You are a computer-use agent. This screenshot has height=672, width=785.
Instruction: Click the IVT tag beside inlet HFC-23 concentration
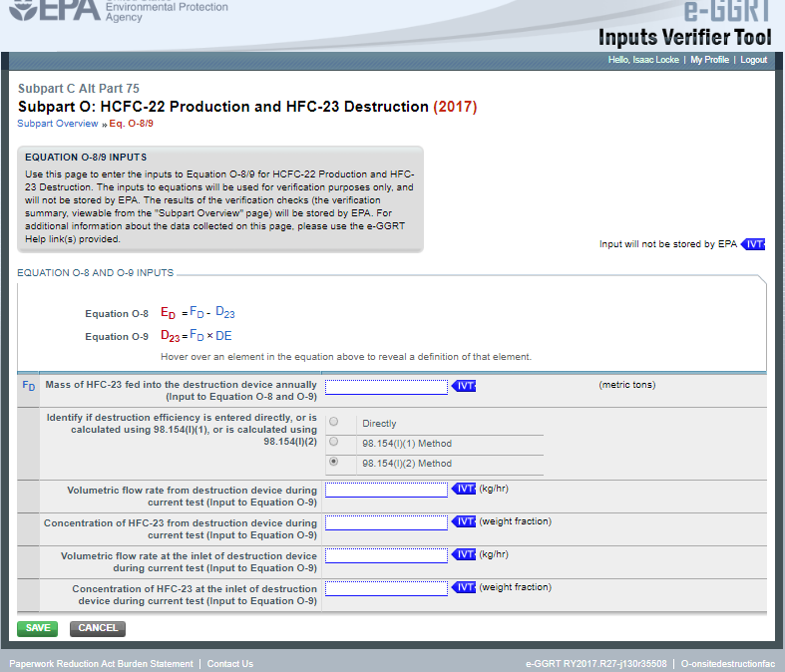click(464, 587)
